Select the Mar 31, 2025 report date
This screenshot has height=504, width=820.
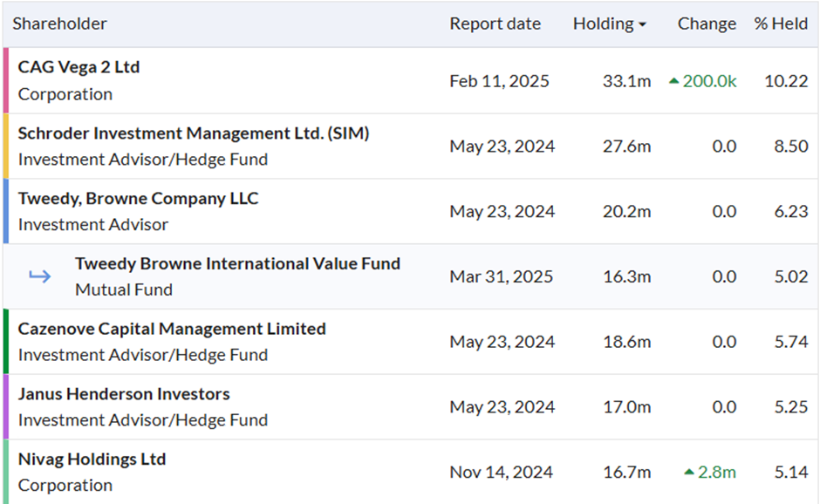(501, 276)
